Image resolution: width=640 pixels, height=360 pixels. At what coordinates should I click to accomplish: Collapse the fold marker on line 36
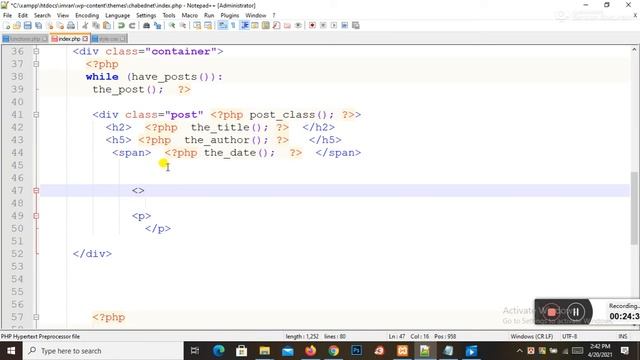(36, 51)
